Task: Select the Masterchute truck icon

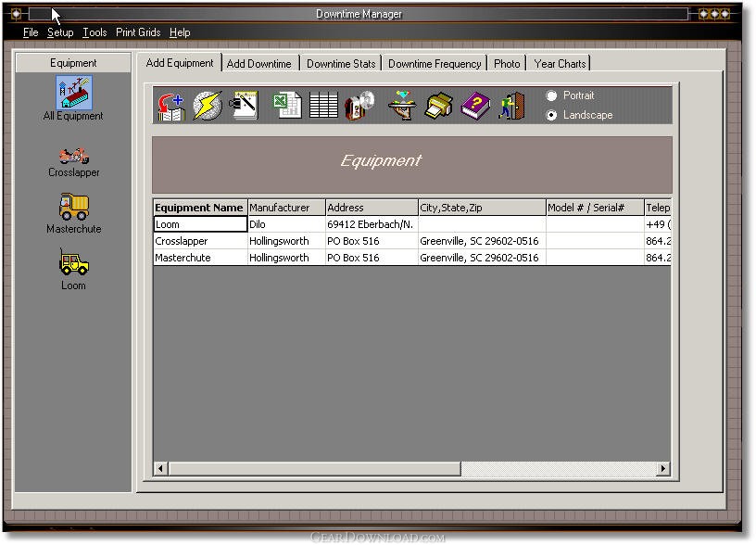Action: point(73,212)
